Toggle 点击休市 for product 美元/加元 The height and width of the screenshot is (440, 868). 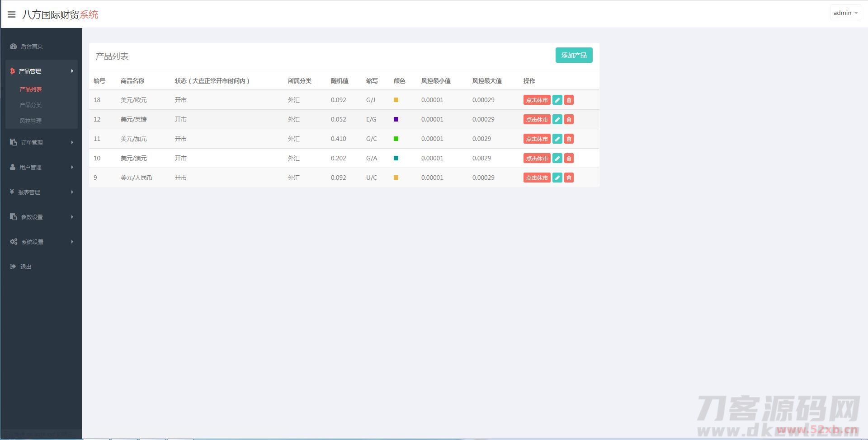click(537, 139)
